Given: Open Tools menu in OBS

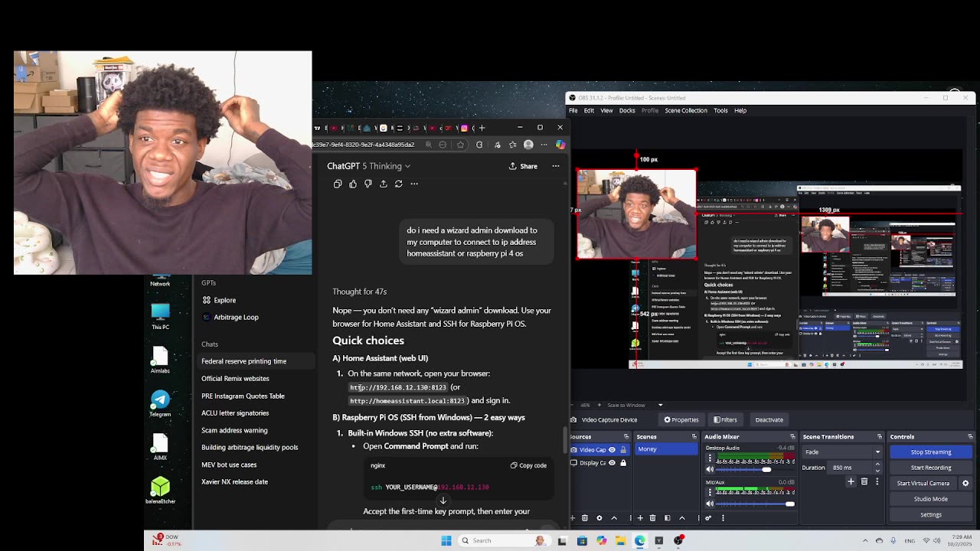Looking at the screenshot, I should (x=720, y=110).
